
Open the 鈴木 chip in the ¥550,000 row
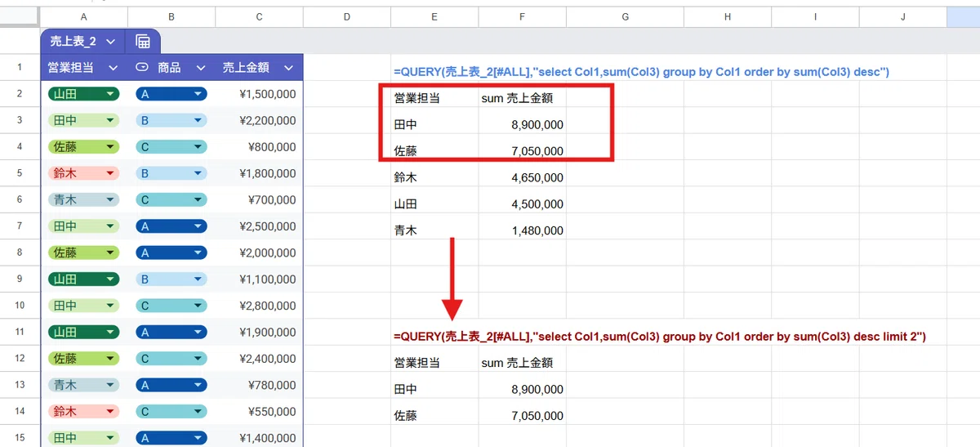pos(83,411)
